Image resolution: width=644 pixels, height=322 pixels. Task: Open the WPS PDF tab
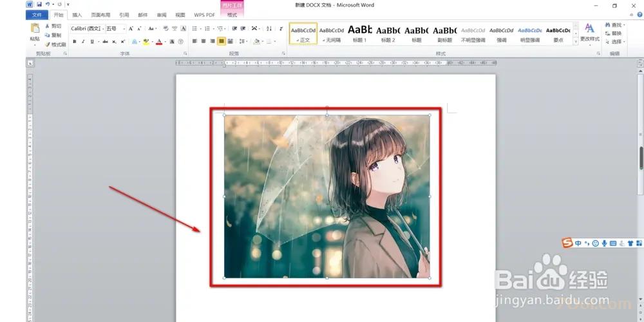[205, 15]
